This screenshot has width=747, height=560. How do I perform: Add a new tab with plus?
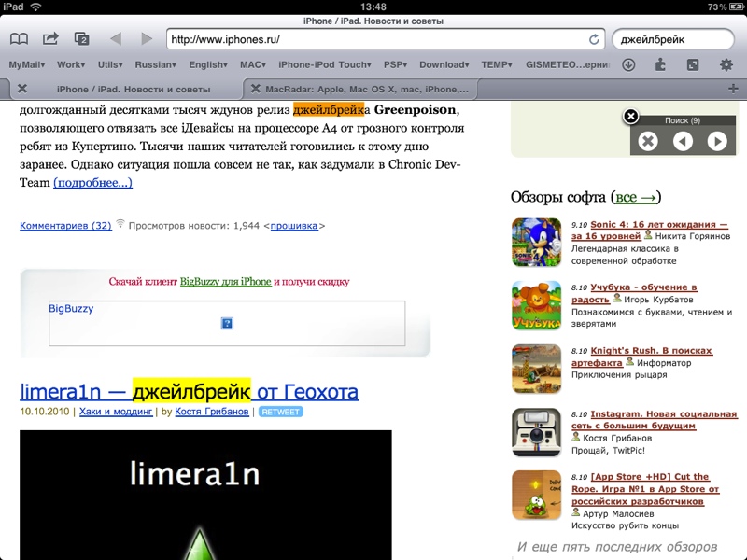(x=733, y=89)
